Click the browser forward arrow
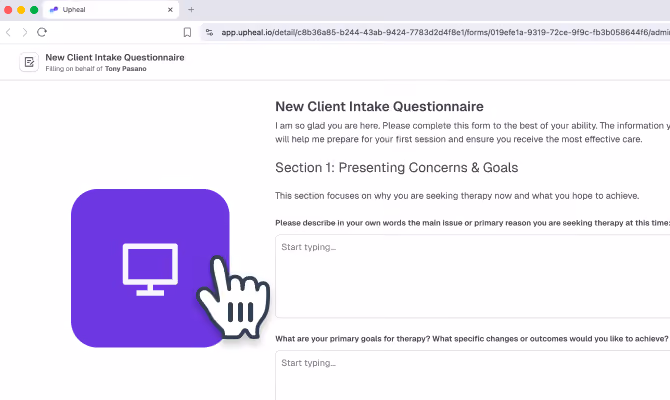 tap(25, 32)
